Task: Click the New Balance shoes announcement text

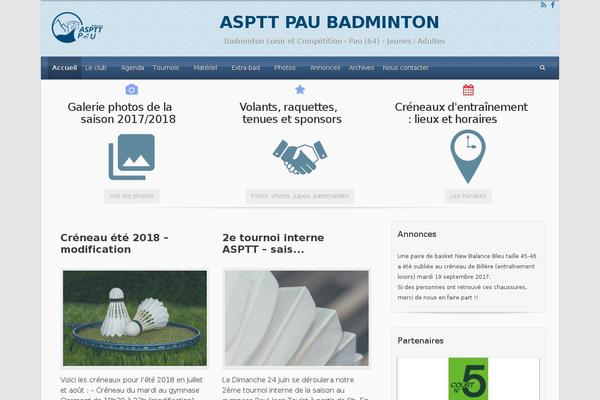Action: pos(467,277)
